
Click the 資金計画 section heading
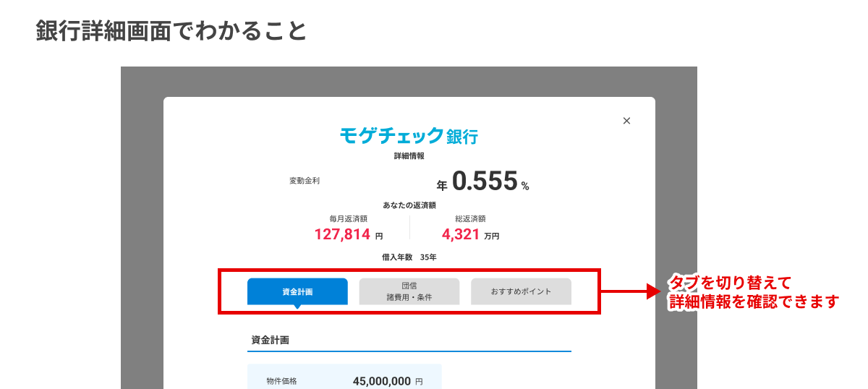coord(271,340)
